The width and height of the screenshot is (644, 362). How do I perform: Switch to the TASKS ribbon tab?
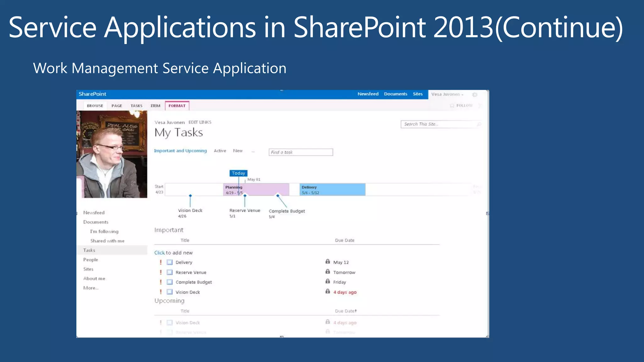[x=136, y=106]
